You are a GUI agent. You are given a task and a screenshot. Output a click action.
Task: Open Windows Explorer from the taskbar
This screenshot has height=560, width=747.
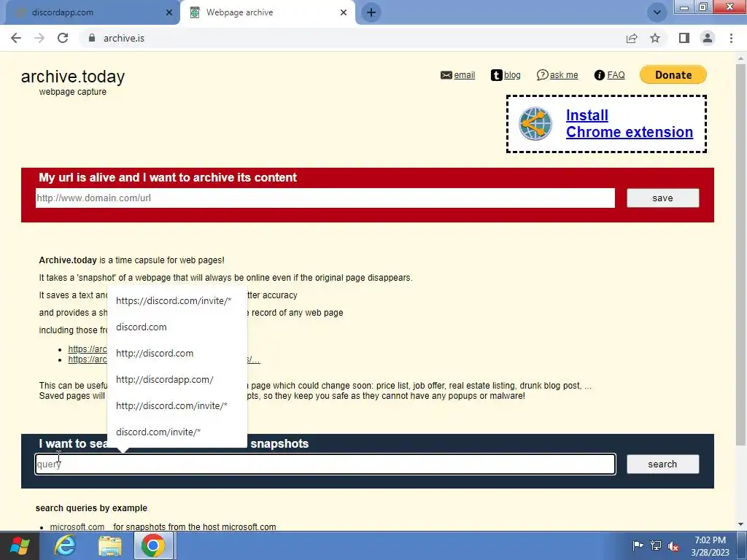[x=110, y=546]
